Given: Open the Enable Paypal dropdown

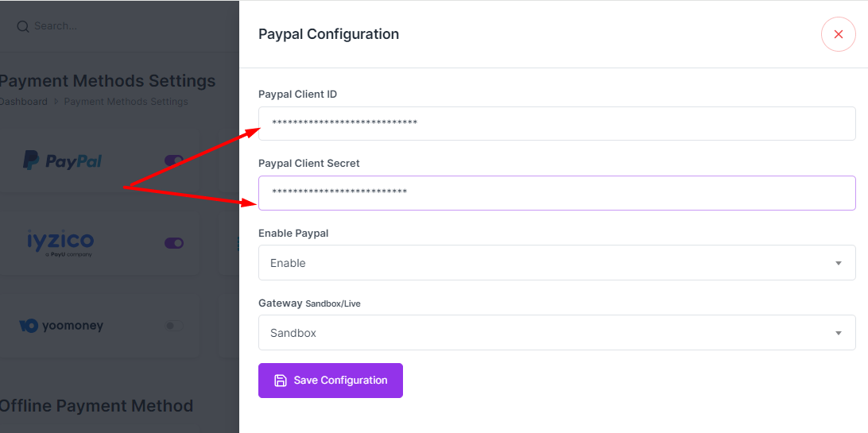Looking at the screenshot, I should pyautogui.click(x=557, y=263).
